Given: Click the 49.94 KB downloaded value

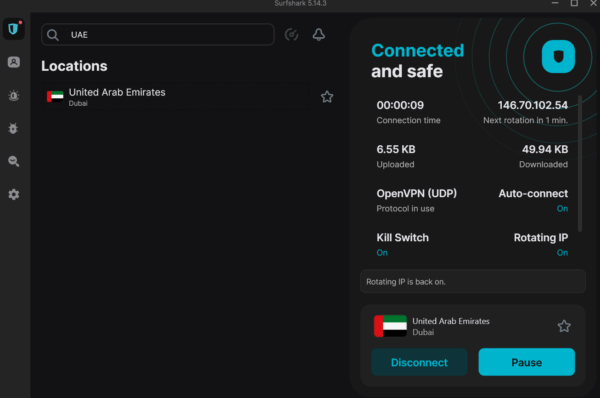Looking at the screenshot, I should pyautogui.click(x=545, y=149).
